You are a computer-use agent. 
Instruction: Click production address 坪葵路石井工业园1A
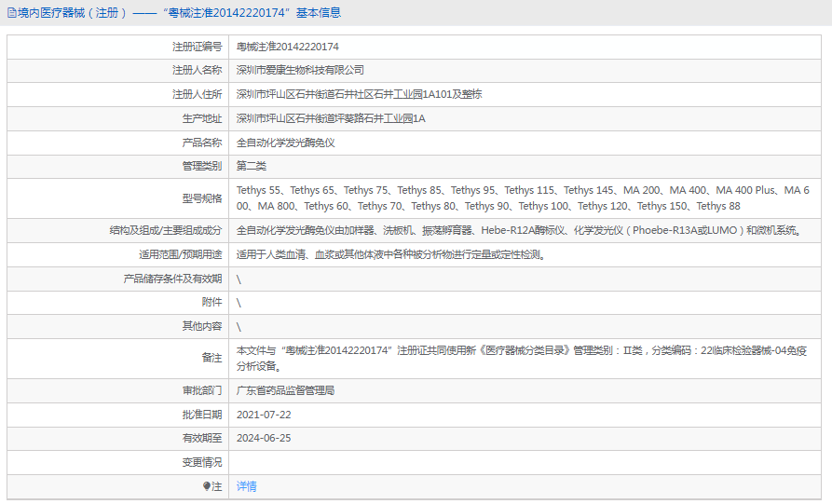[331, 118]
